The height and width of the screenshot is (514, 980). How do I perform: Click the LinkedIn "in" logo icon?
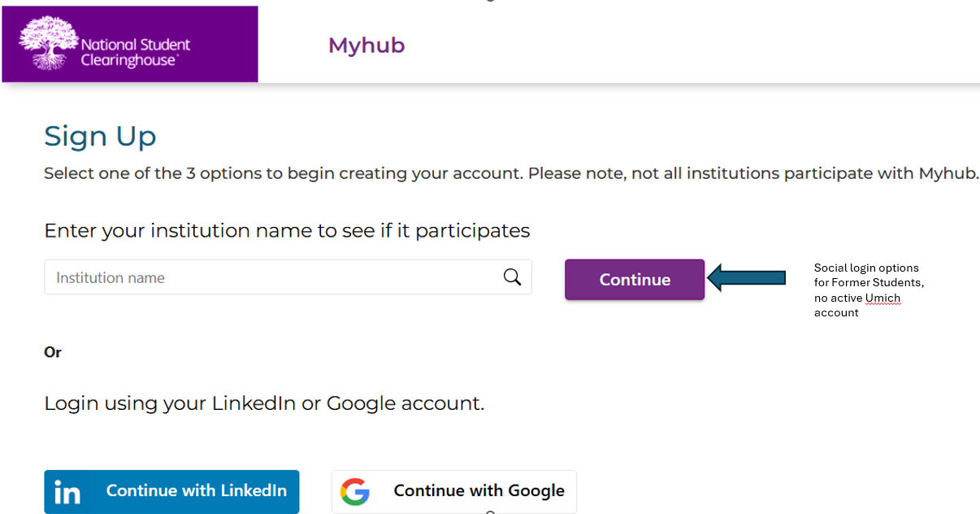67,492
